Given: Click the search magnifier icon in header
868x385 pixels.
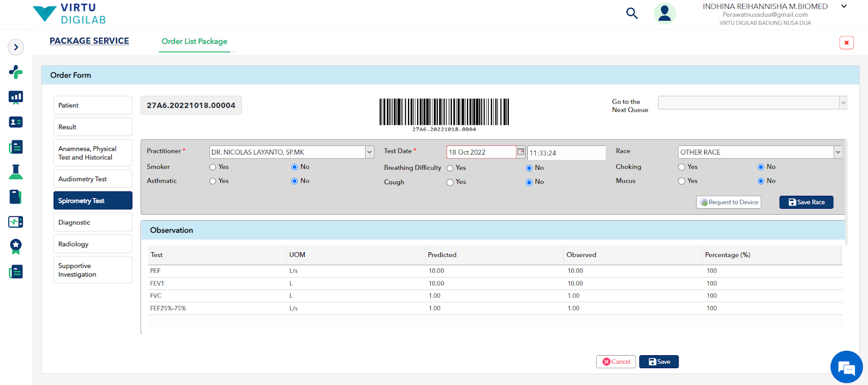Looking at the screenshot, I should pos(632,13).
